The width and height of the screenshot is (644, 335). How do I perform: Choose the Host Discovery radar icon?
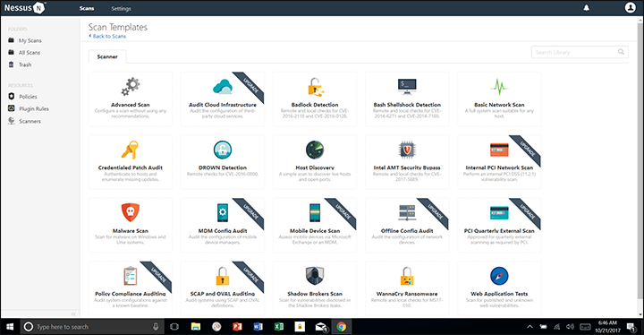coord(315,150)
